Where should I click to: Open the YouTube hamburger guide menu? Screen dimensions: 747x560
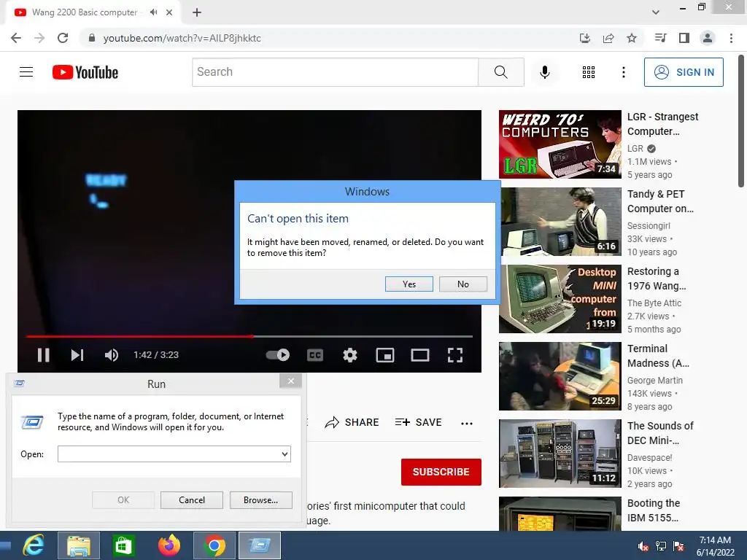(x=26, y=72)
